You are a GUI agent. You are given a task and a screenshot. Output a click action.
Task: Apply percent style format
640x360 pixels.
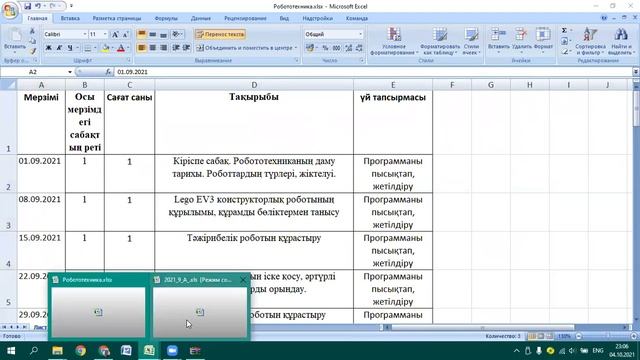coord(325,48)
